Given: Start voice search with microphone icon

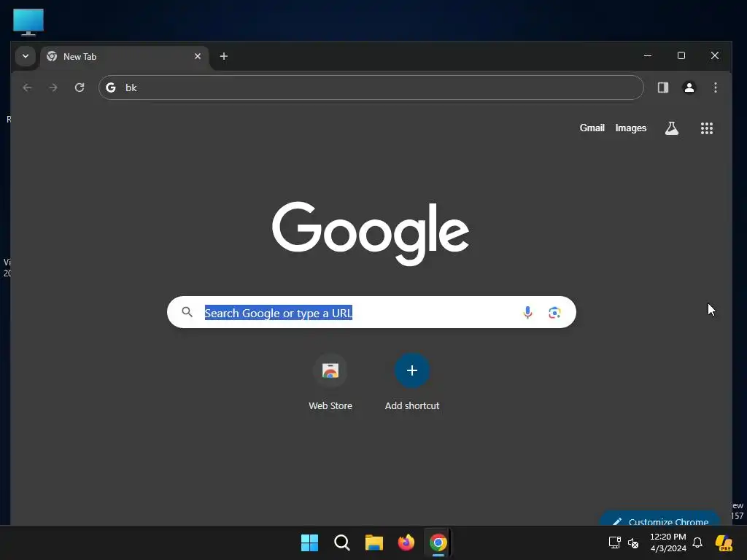Looking at the screenshot, I should pos(527,312).
